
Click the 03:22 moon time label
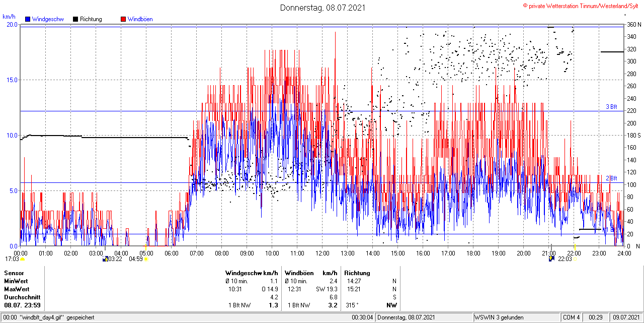click(x=115, y=259)
